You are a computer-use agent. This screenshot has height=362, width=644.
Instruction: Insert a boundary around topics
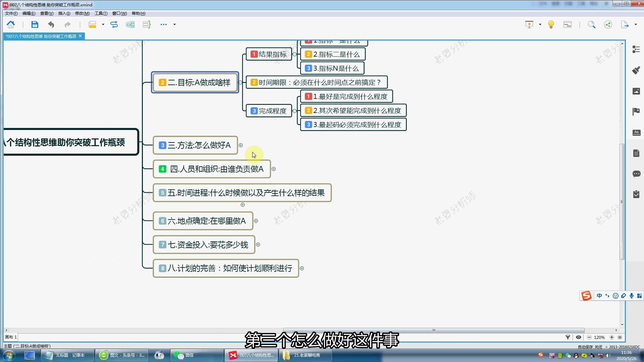[x=130, y=24]
